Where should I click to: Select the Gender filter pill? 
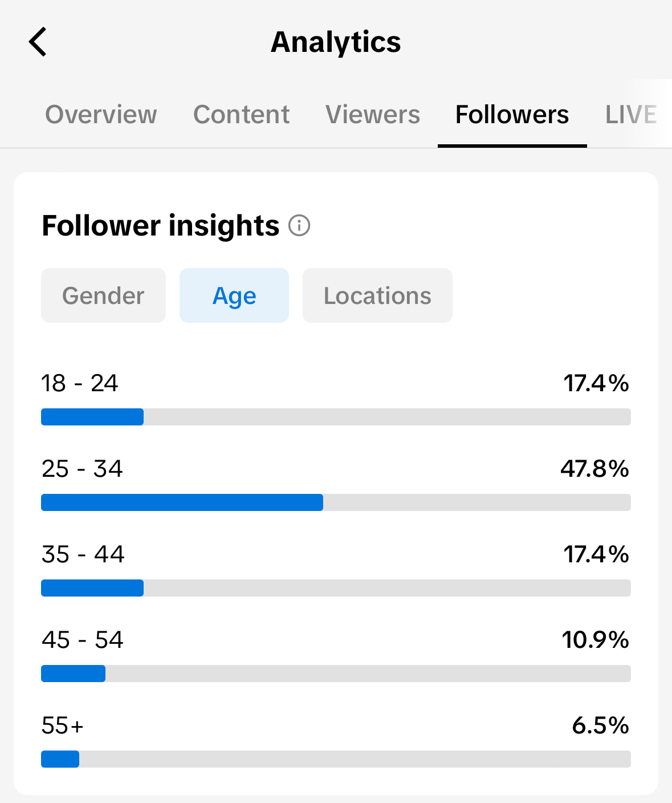point(103,295)
